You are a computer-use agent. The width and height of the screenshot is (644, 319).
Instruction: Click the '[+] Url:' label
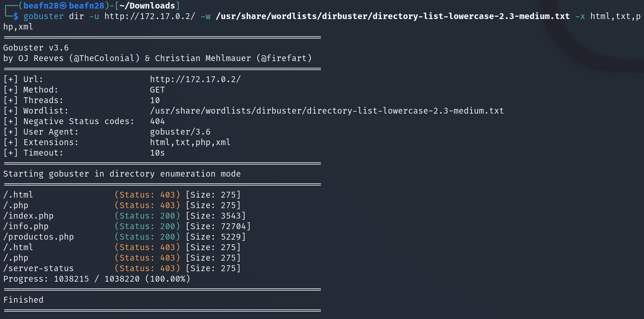23,79
